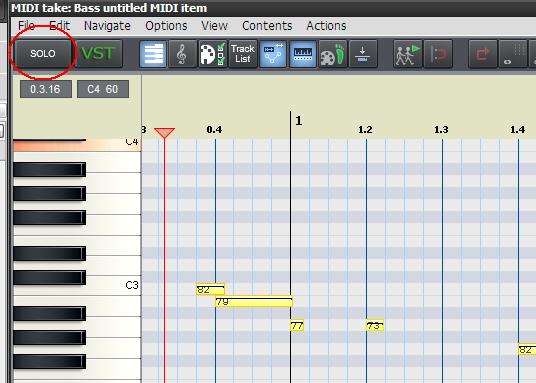The image size is (536, 383).
Task: Toggle the keyboard display icon
Action: (303, 54)
